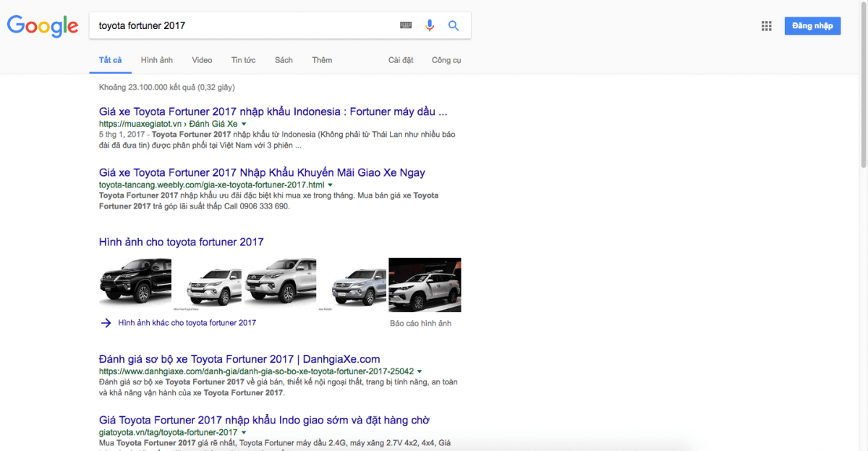This screenshot has width=868, height=451.
Task: Click the muaxegiatot.vn breadcrumb URL
Action: pyautogui.click(x=168, y=124)
